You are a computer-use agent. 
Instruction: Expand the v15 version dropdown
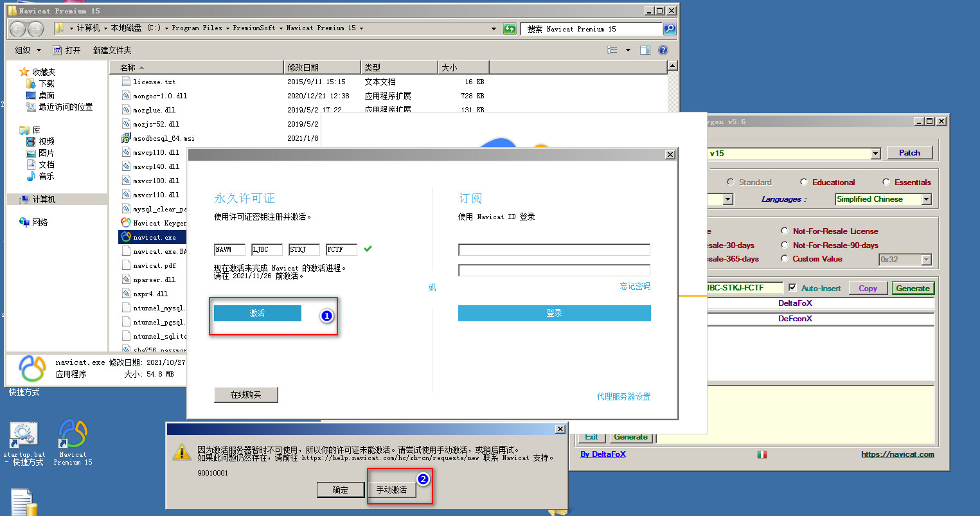point(875,154)
